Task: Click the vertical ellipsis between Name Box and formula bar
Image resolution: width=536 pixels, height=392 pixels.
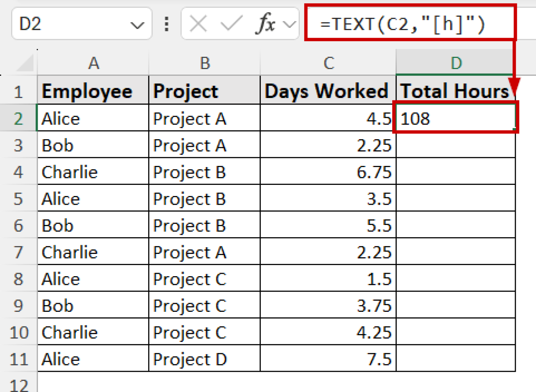Action: [x=166, y=24]
